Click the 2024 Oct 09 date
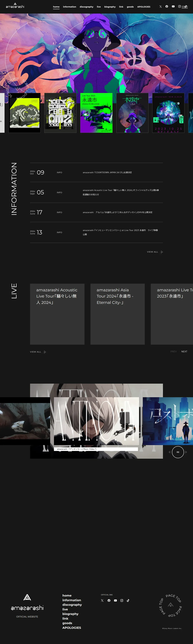Screen dimensions: 193x644 tap(37, 173)
